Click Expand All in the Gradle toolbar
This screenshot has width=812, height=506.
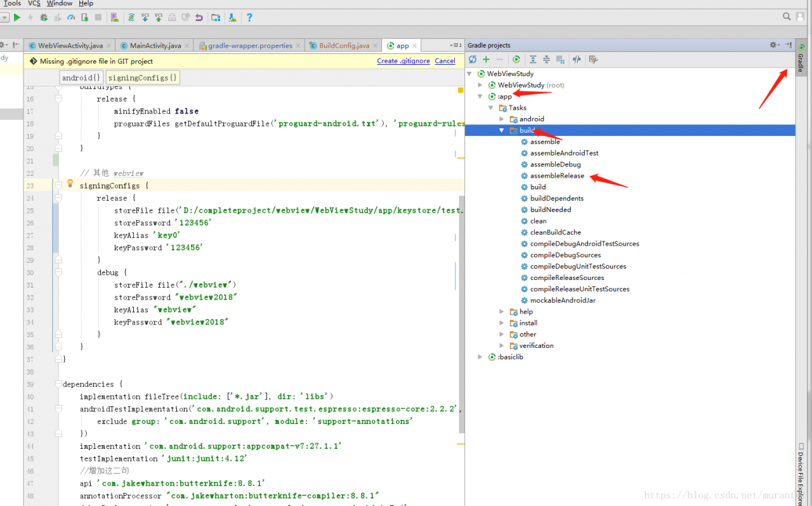click(533, 60)
